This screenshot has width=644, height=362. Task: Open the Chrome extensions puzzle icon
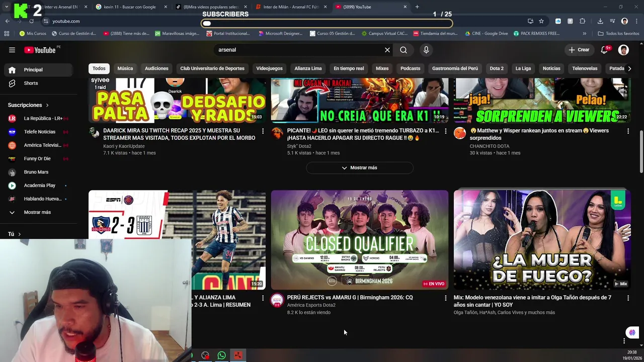583,21
